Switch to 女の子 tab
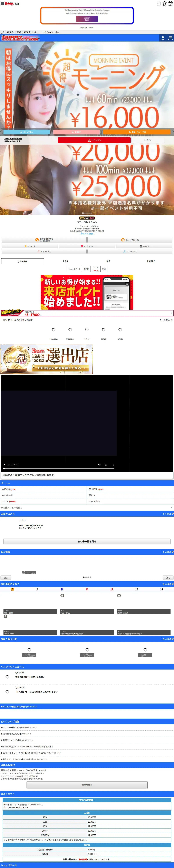Screen dimensions: 174x868 [66, 261]
